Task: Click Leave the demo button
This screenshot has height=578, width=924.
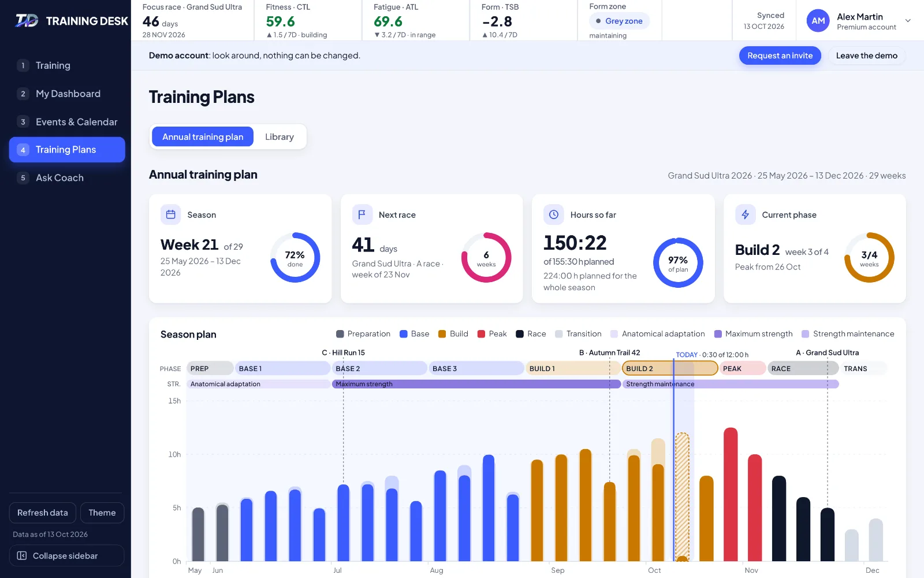Action: coord(866,55)
